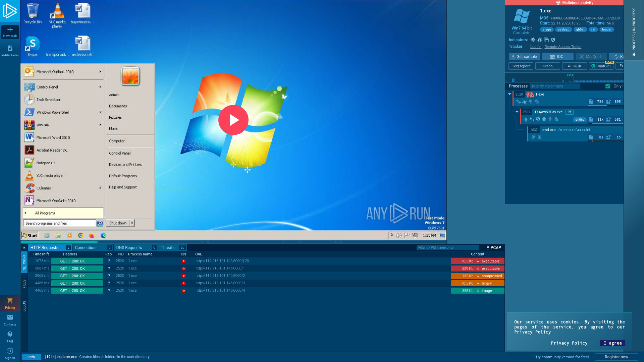This screenshot has width=644, height=362.
Task: Download the 132 Kb compressed content
Action: pyautogui.click(x=478, y=276)
